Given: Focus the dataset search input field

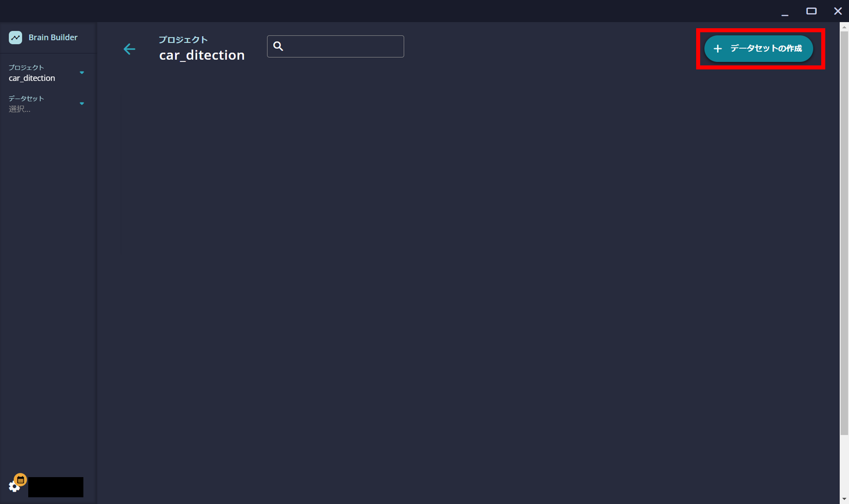Looking at the screenshot, I should [x=335, y=46].
